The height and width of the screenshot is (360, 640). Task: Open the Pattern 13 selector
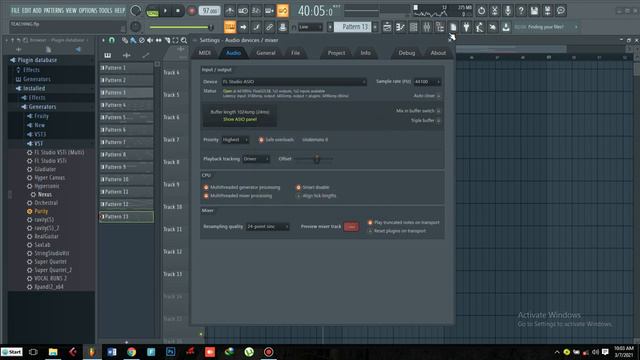pos(353,27)
